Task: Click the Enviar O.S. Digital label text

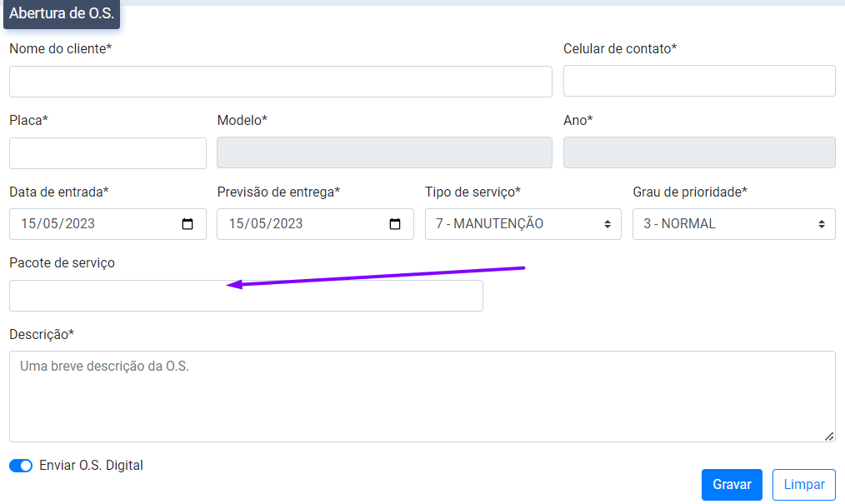Action: tap(91, 466)
